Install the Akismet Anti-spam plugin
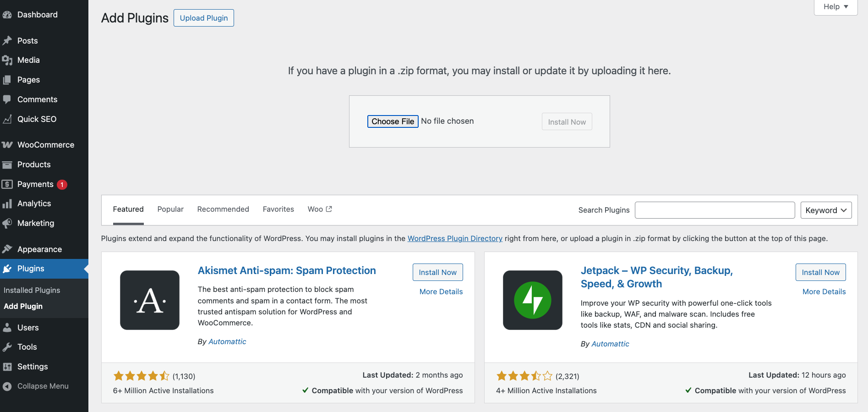This screenshot has height=412, width=868. (x=438, y=272)
